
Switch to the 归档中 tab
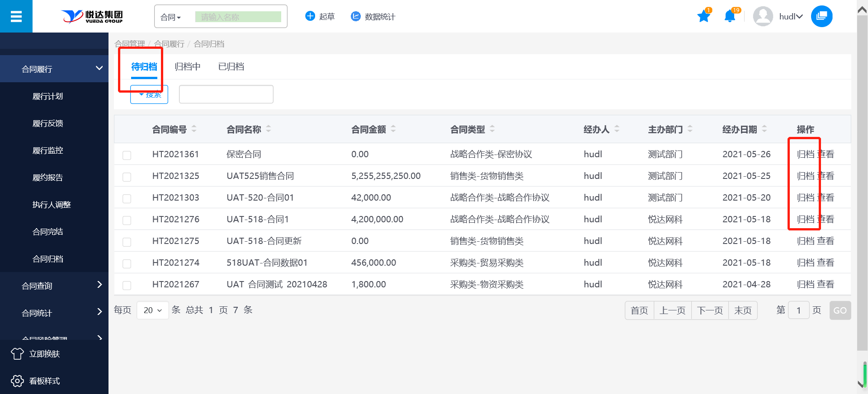(187, 67)
